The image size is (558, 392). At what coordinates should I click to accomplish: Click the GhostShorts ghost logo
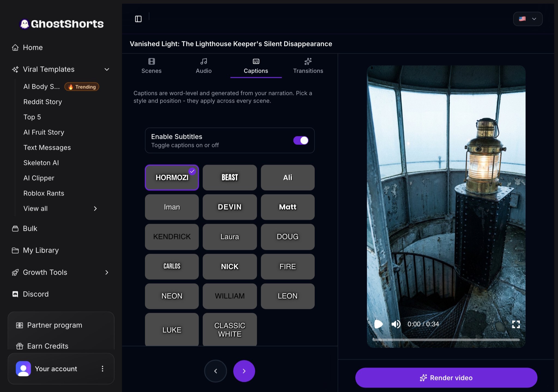[25, 24]
